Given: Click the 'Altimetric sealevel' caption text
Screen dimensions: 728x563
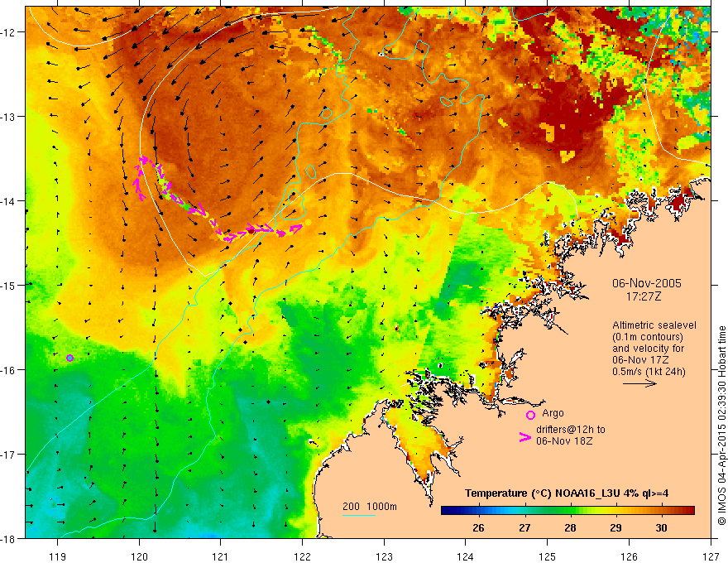Looking at the screenshot, I should click(654, 325).
